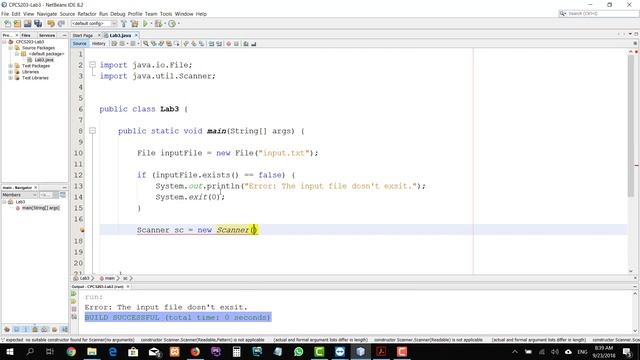
Task: Open the Window menu
Action: pos(184,14)
